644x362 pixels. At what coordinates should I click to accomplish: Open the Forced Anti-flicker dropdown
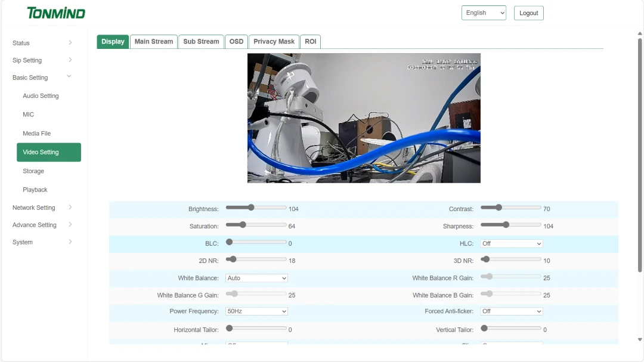[512, 311]
